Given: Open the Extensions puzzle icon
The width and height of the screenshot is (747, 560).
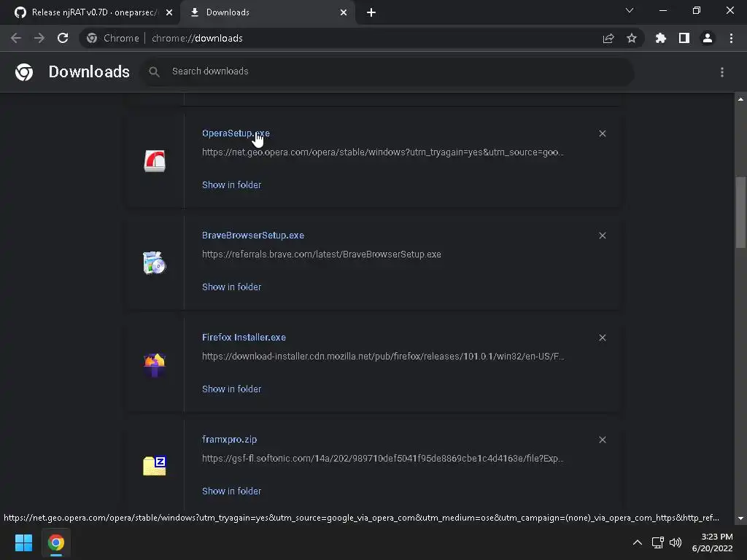Looking at the screenshot, I should coord(661,38).
